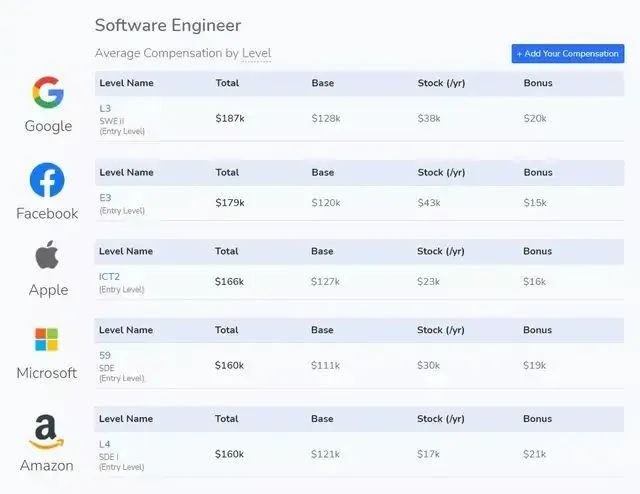The image size is (640, 494).
Task: Click Amazon's $121k base value
Action: point(325,454)
